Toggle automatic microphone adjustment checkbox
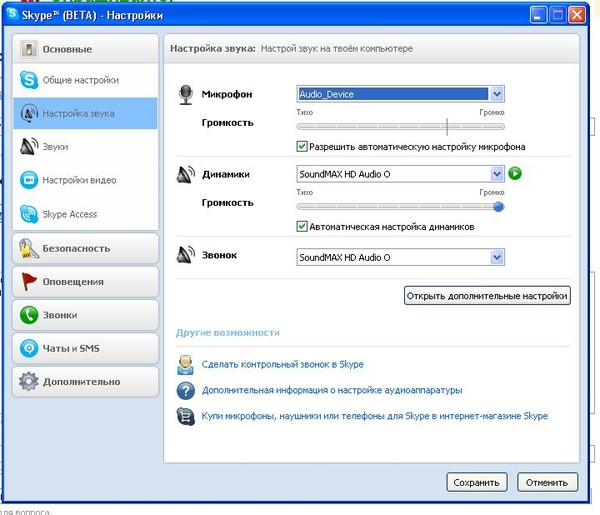The height and width of the screenshot is (515, 600). (x=302, y=147)
